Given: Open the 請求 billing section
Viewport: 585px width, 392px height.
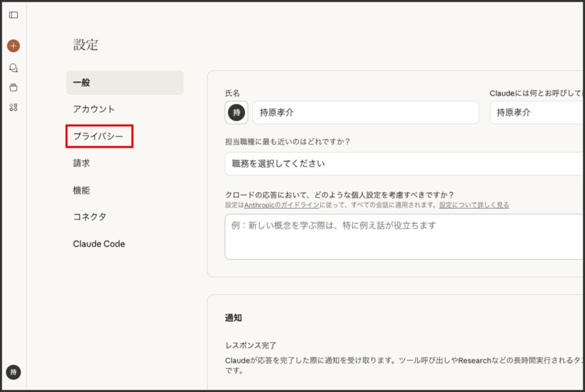Looking at the screenshot, I should click(x=82, y=163).
